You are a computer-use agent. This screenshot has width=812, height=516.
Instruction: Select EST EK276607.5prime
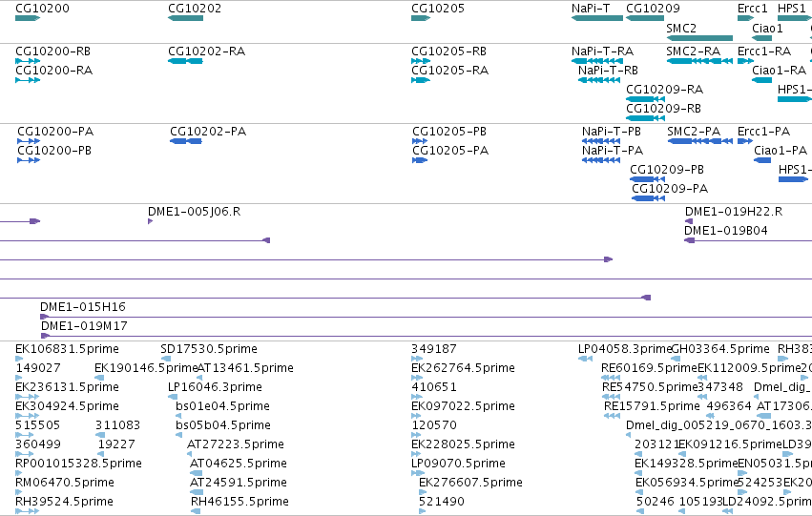tap(423, 492)
